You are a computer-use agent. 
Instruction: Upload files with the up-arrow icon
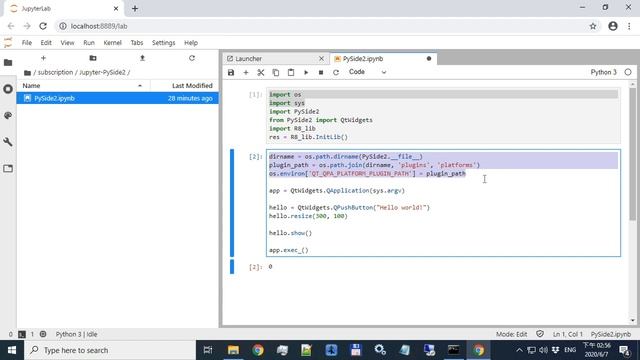click(x=142, y=58)
